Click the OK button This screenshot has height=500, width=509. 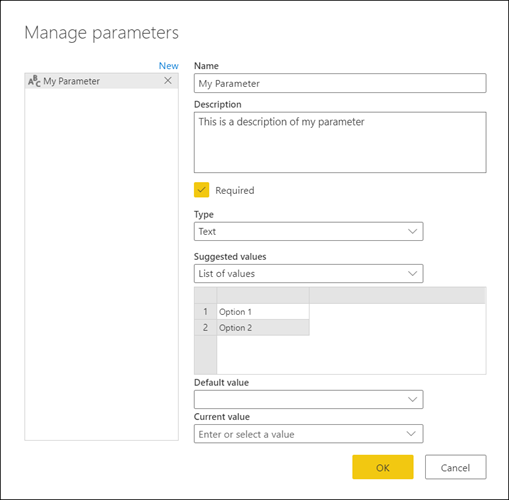(x=383, y=467)
